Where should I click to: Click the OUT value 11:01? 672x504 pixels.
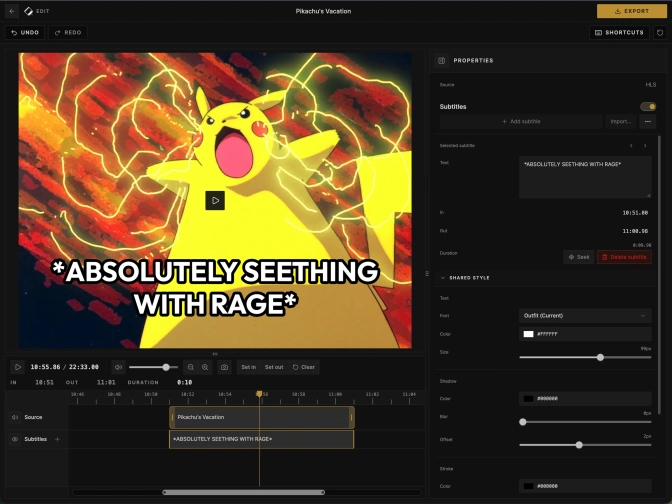coord(106,382)
